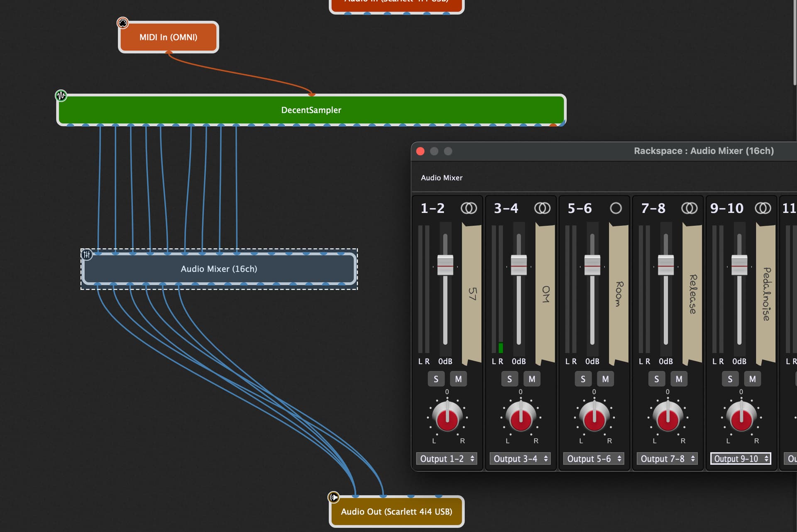Select the Audio Out (Scarlett 4i4 USB) block
The width and height of the screenshot is (797, 532).
(396, 512)
